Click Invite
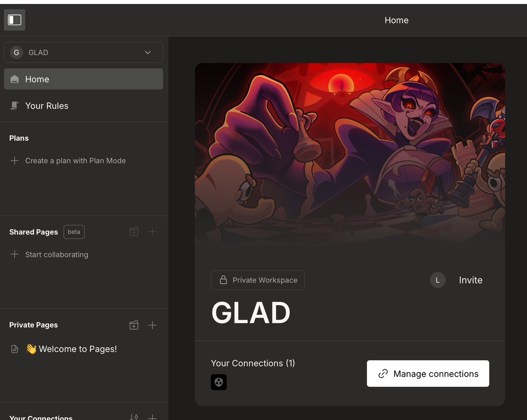The image size is (527, 420). [471, 280]
